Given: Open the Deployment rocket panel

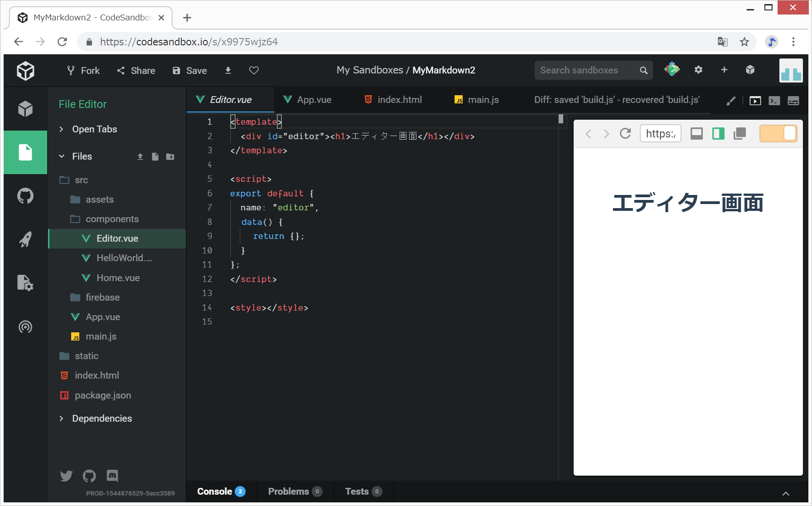Looking at the screenshot, I should [x=25, y=239].
